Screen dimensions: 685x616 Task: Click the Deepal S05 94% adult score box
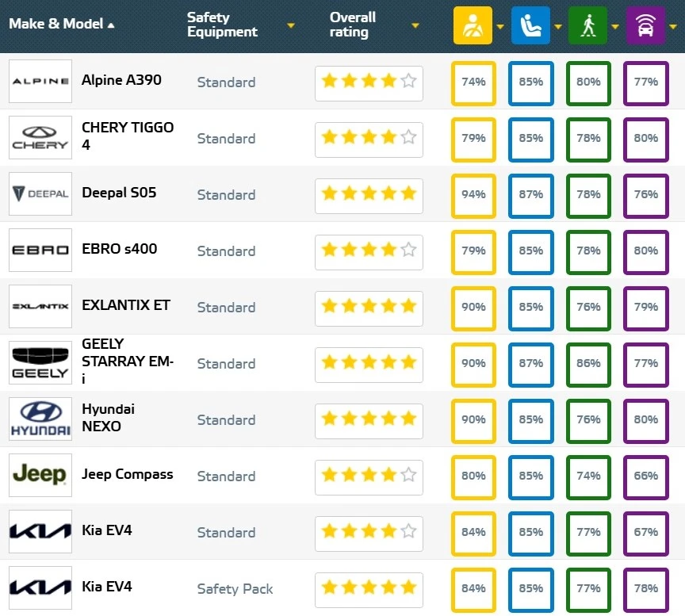[x=473, y=194]
